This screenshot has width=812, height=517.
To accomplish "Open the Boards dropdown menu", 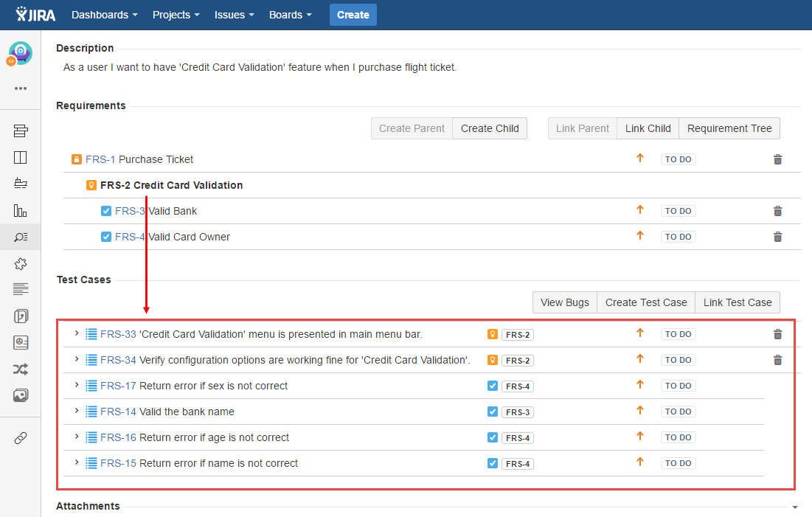I will tap(290, 15).
